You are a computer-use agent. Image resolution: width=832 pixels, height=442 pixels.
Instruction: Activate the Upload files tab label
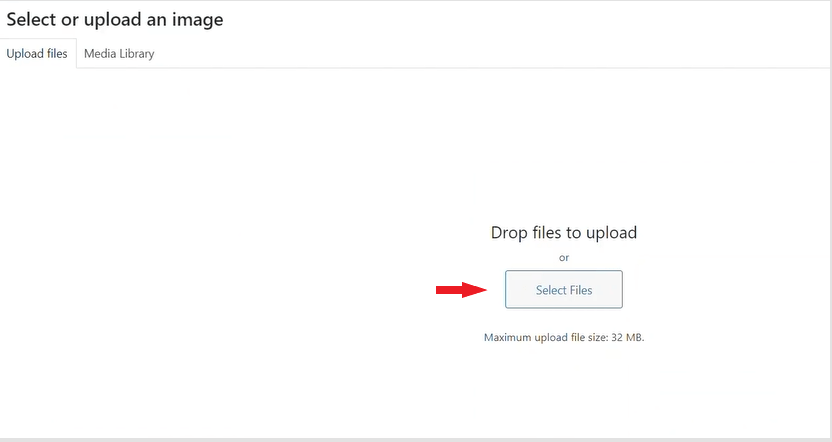coord(37,54)
